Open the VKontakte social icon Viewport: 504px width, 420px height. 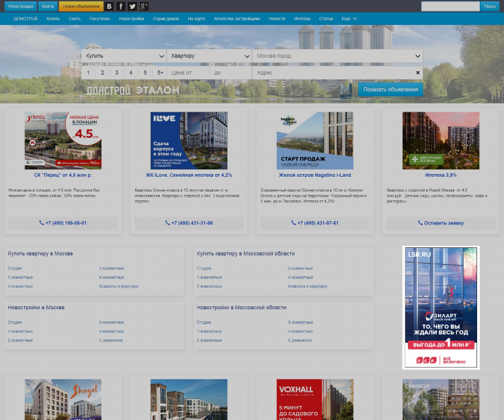pos(110,6)
